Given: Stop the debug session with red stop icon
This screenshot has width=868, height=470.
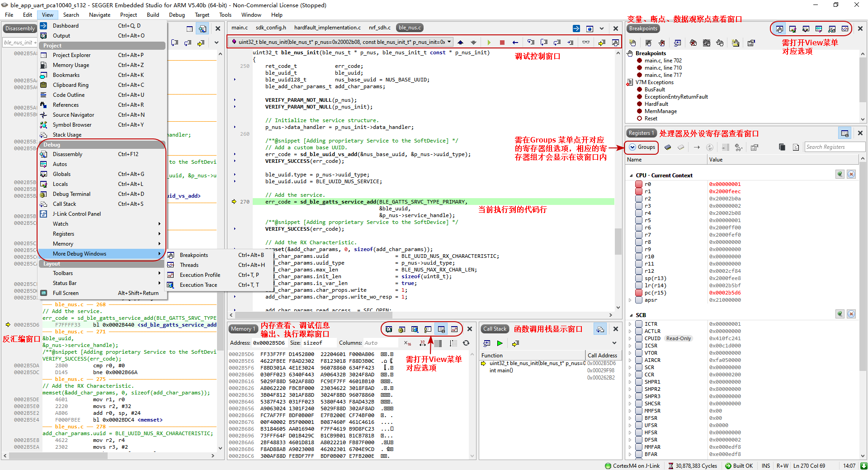Looking at the screenshot, I should (502, 43).
